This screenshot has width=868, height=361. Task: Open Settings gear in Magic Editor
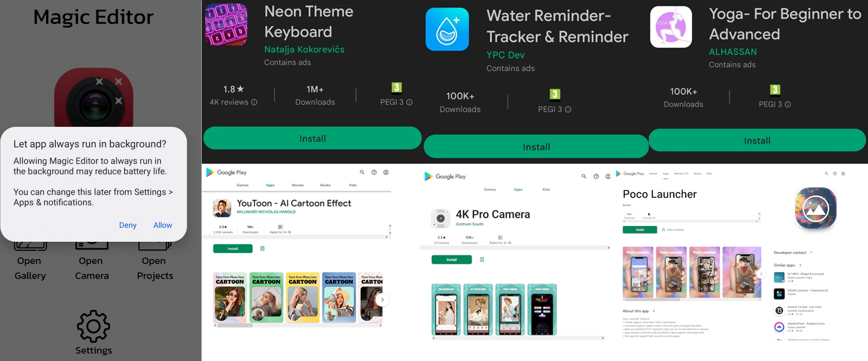[x=93, y=326]
